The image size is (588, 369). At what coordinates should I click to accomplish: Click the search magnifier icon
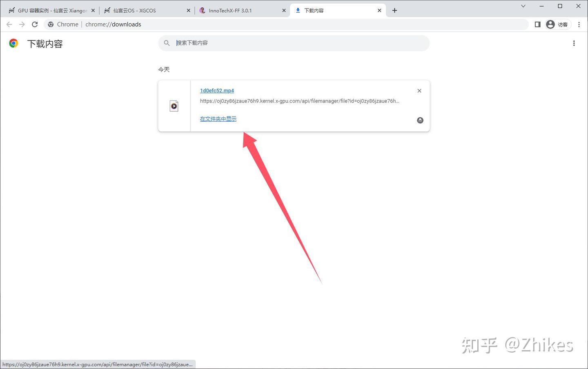point(167,43)
